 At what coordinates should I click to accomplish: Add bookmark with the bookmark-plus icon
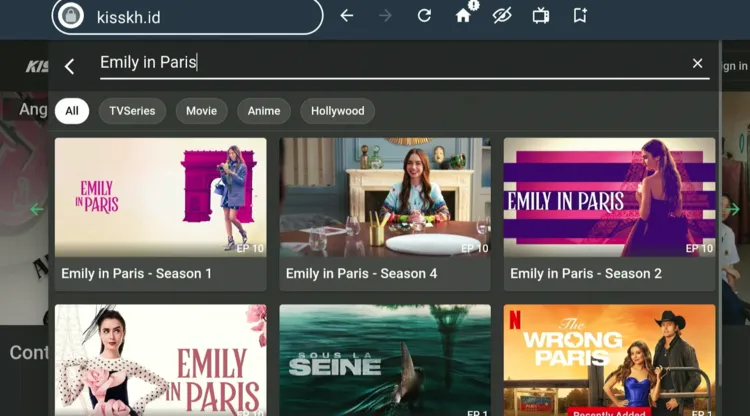click(580, 16)
